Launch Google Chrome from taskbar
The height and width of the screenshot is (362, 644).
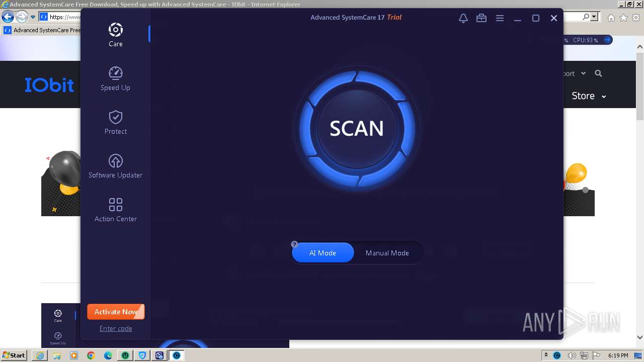[x=91, y=355]
